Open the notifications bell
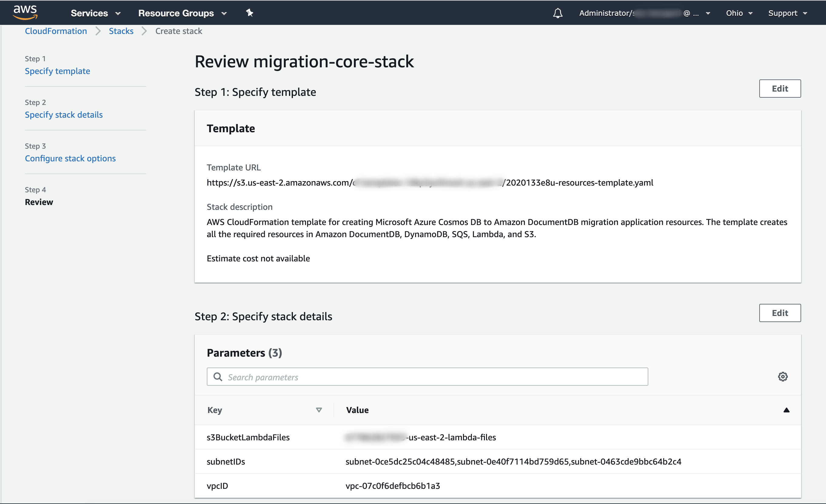 [x=558, y=13]
